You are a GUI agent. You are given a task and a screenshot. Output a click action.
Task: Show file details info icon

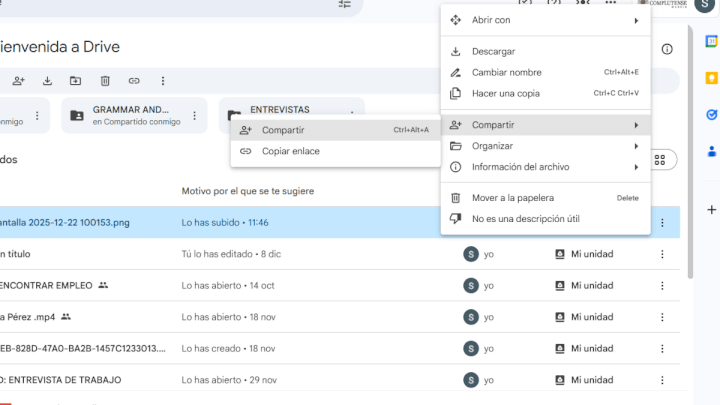click(667, 49)
